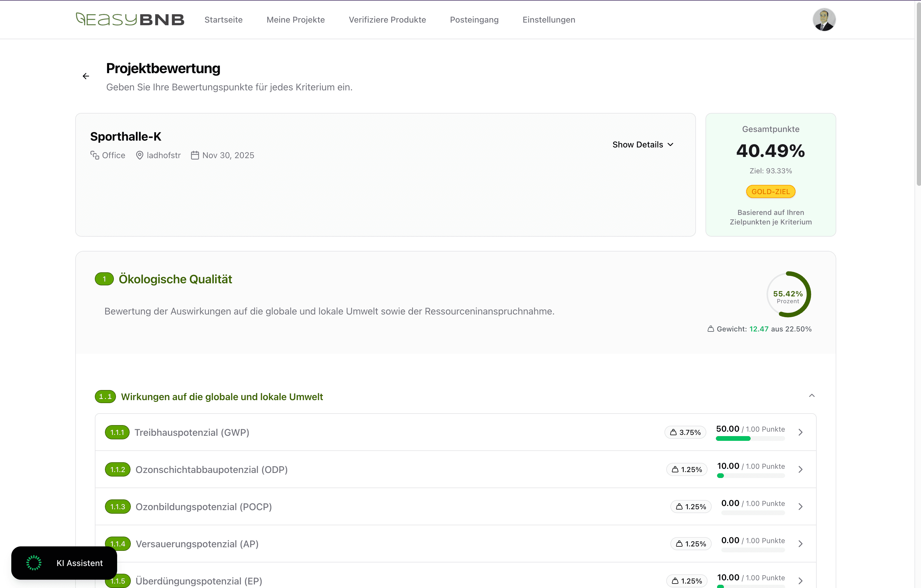921x588 pixels.
Task: Click the 1.1.3 badge
Action: coord(117,507)
